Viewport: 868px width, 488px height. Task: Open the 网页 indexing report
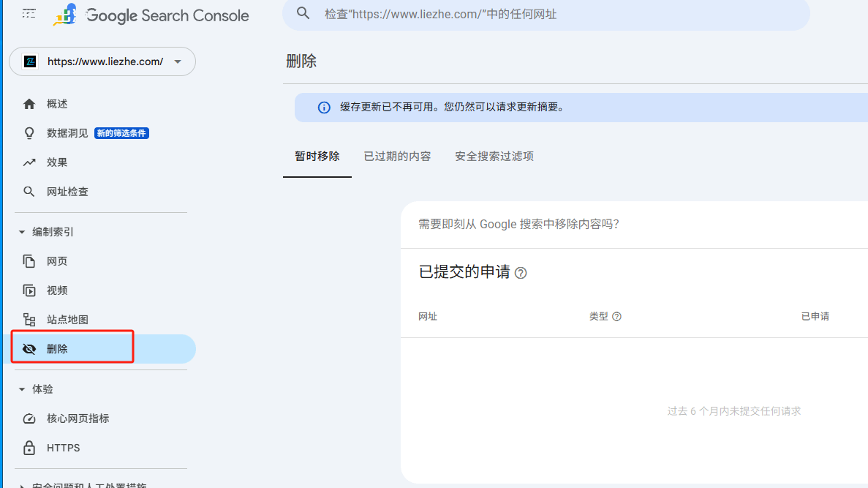(x=57, y=261)
